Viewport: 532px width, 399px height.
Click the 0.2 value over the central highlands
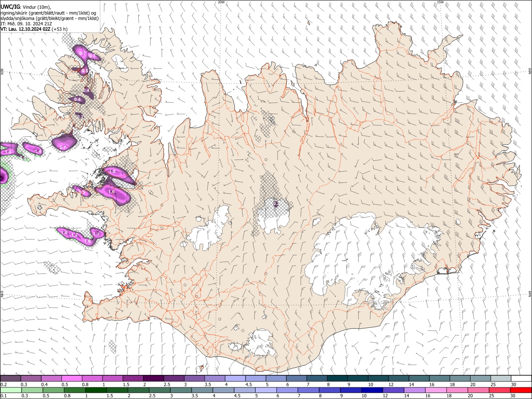tap(276, 203)
